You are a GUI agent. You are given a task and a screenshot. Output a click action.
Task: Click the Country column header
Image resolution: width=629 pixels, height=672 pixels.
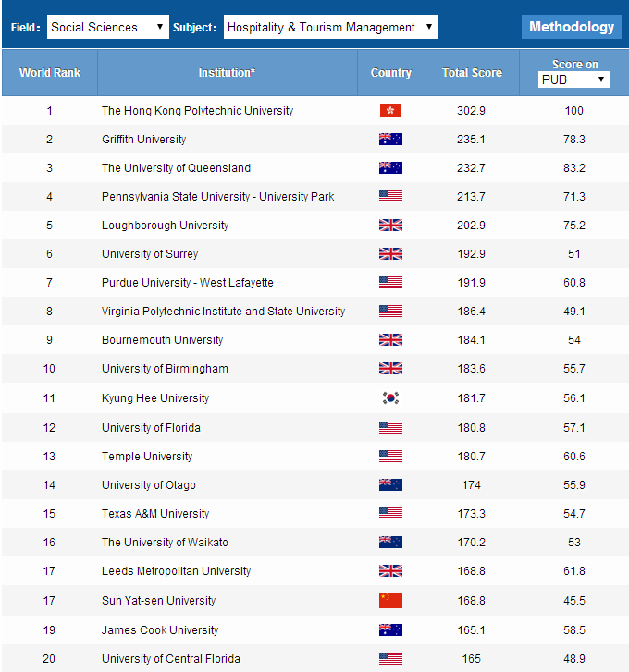[x=391, y=72]
